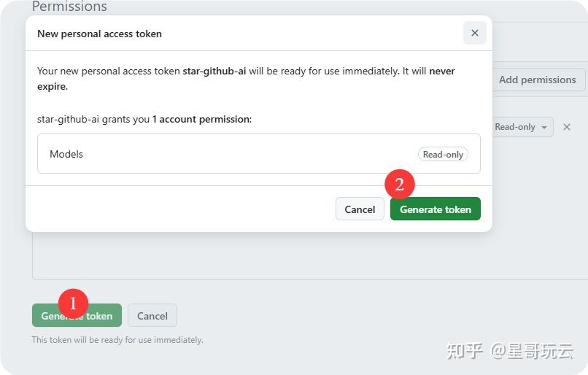Click the dialog title New personal access token

(x=99, y=34)
